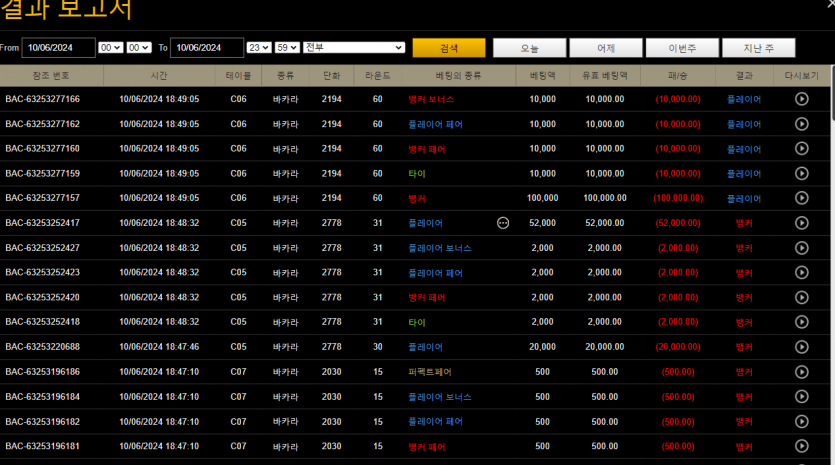Click the 100,000.00 valid bet amount
The image size is (835, 465).
(x=604, y=198)
